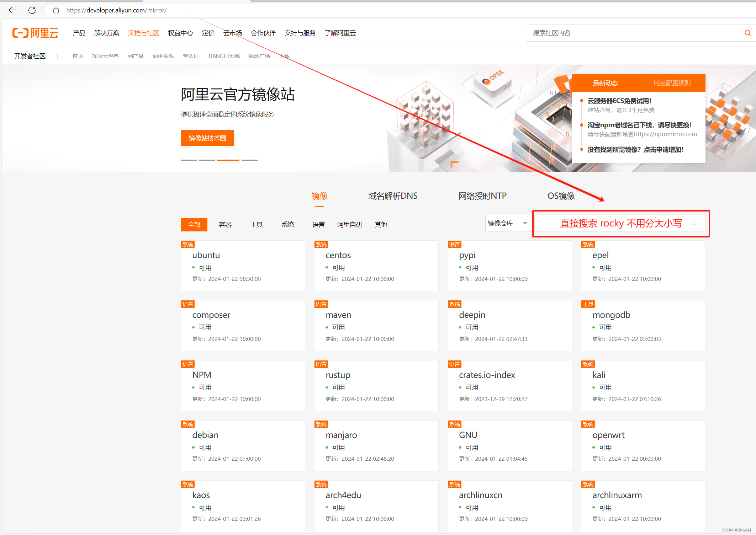Open 活动广场 sub-navigation link
This screenshot has height=535, width=756.
(x=259, y=56)
